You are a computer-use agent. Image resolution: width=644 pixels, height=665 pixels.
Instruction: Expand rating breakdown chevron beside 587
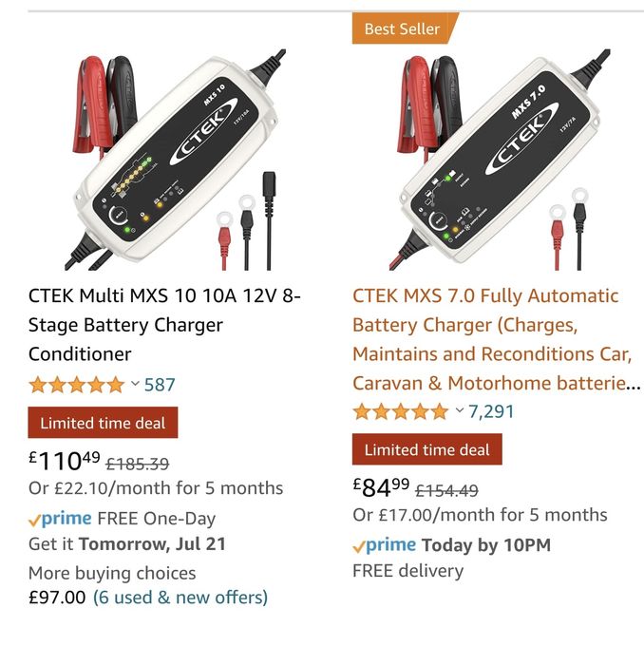[135, 384]
